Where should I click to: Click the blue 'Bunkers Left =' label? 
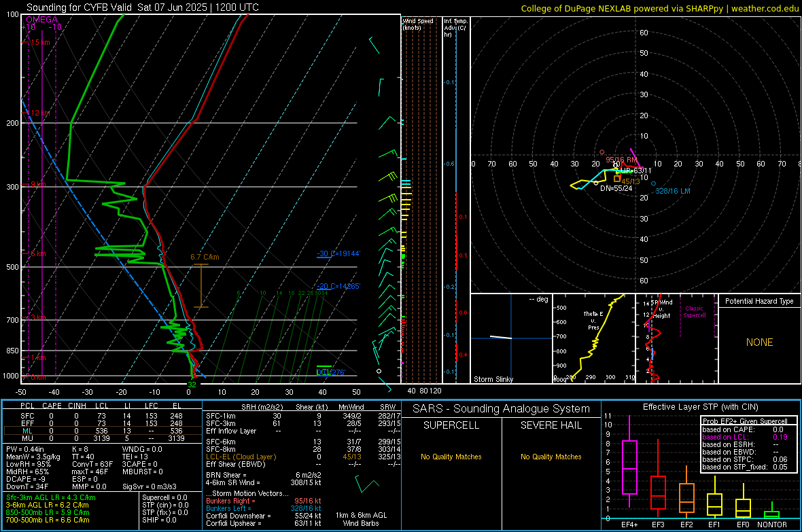point(228,508)
